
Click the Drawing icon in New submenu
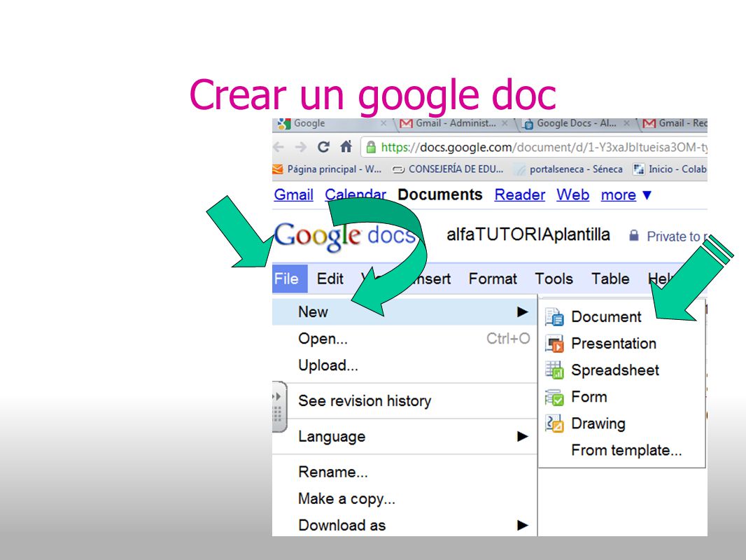pyautogui.click(x=554, y=423)
